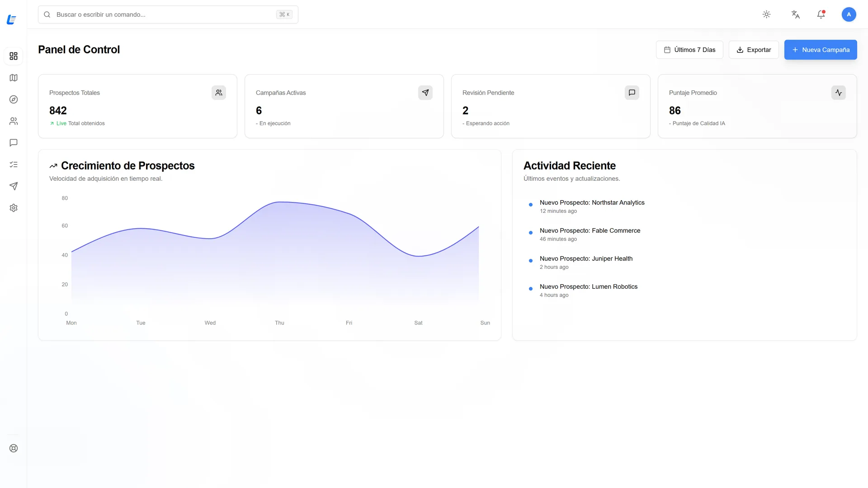Click the 'Sat' label on chart axis
868x488 pixels.
click(418, 323)
